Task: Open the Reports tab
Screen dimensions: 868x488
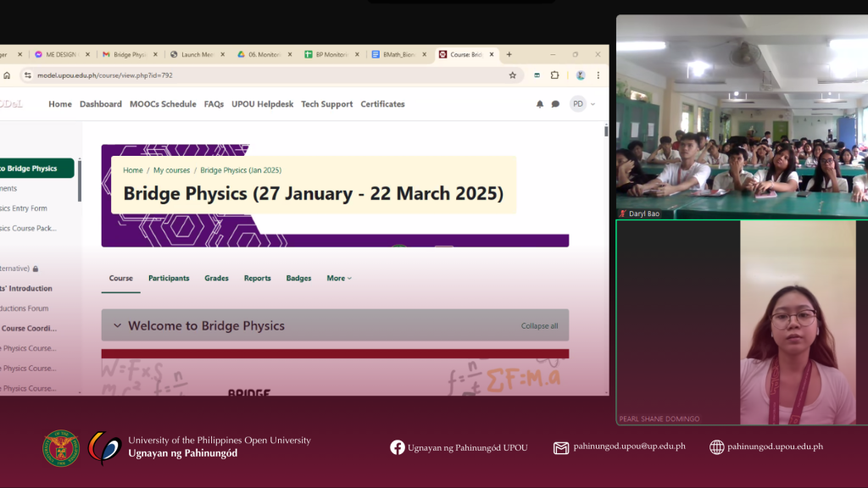Action: click(x=258, y=278)
